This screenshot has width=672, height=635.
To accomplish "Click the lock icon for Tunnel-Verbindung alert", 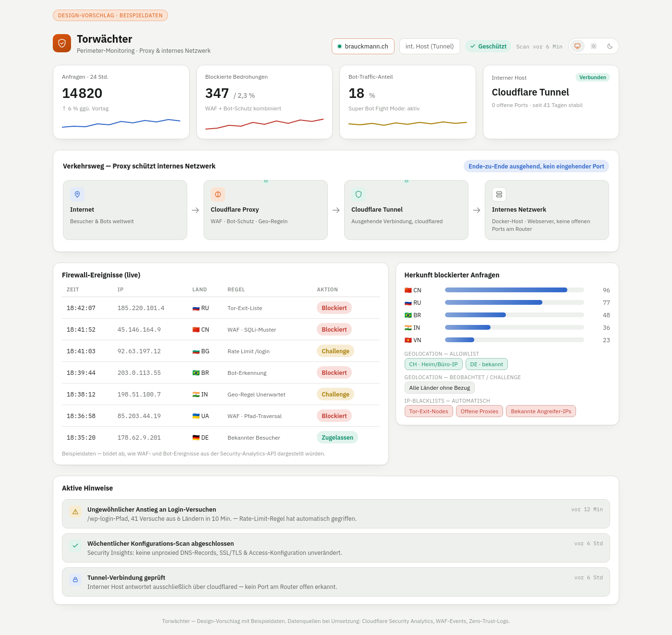I will pyautogui.click(x=75, y=580).
